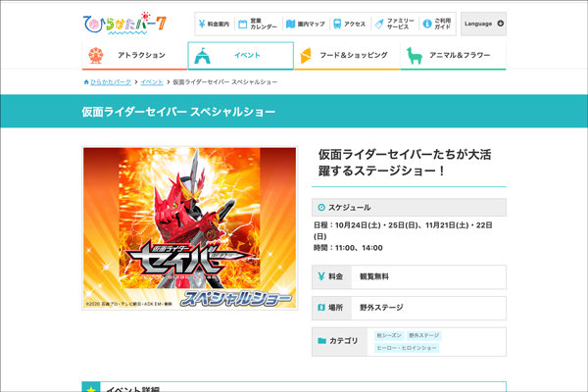Click the イベント breadcrumb link

[152, 82]
